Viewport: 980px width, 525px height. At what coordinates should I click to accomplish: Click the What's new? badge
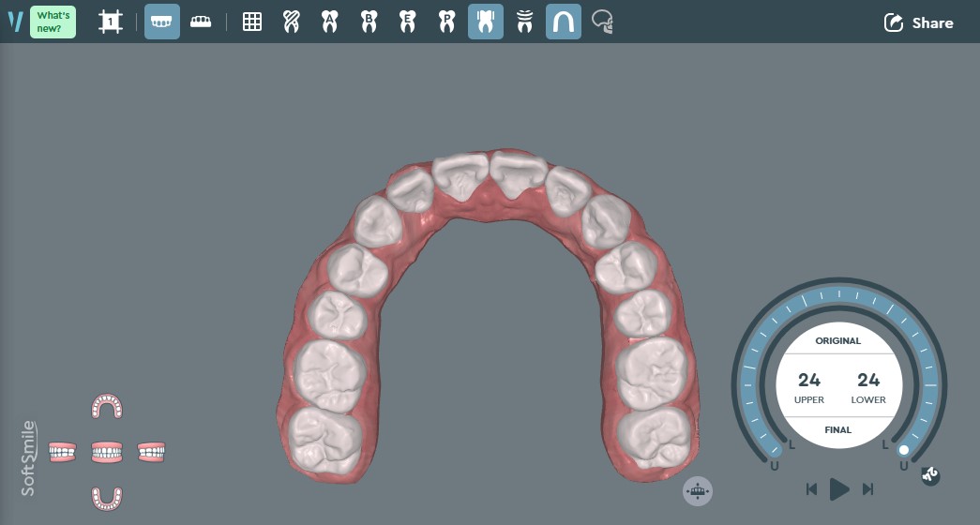pos(53,22)
